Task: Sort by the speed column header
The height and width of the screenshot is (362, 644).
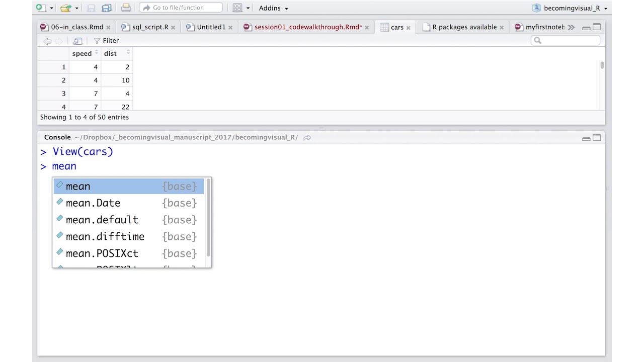Action: (x=85, y=53)
